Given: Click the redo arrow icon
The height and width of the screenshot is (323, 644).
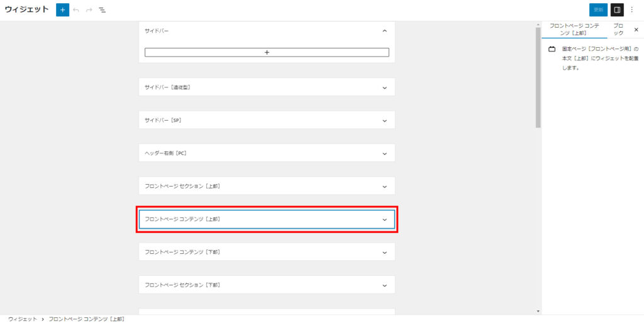Looking at the screenshot, I should [89, 10].
